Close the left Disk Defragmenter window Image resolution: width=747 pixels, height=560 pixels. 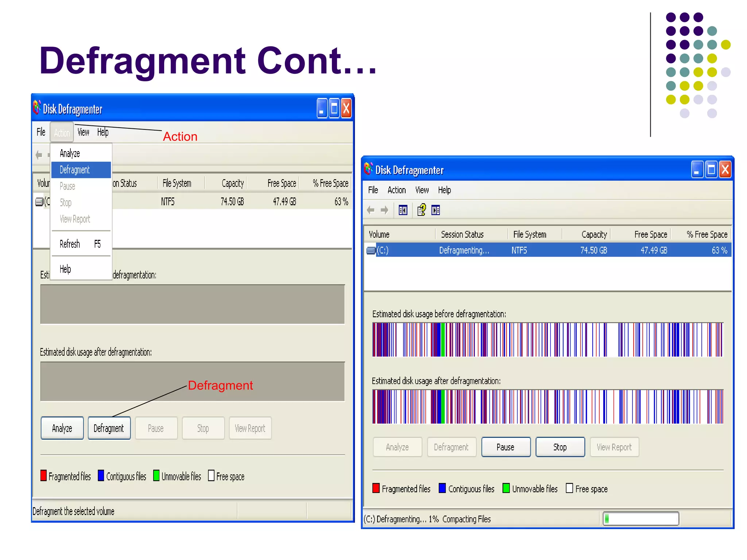tap(346, 109)
